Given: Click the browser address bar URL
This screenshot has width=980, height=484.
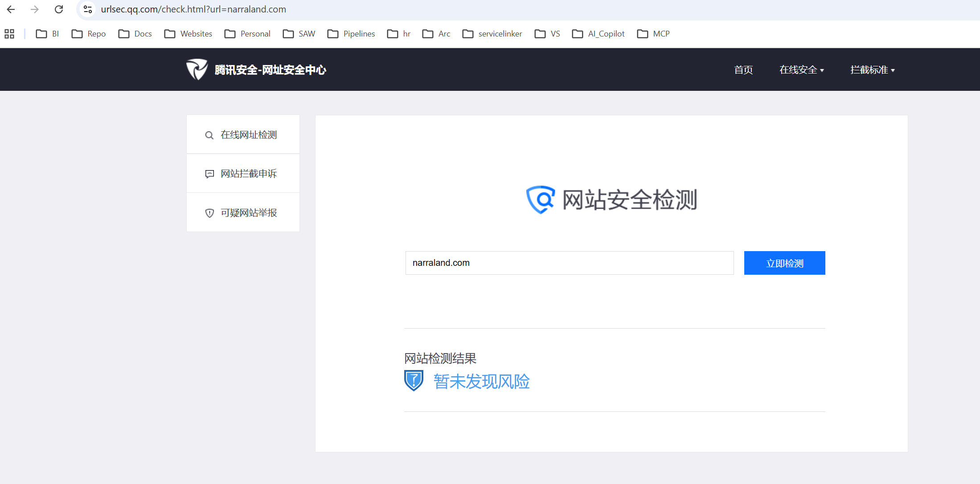Looking at the screenshot, I should tap(193, 9).
